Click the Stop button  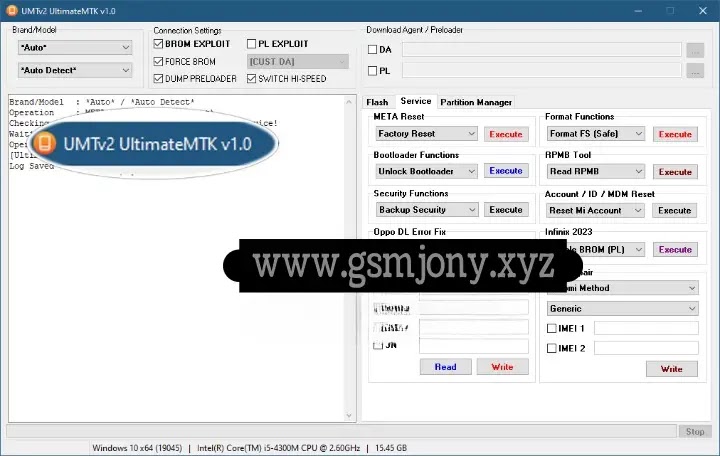coord(695,432)
